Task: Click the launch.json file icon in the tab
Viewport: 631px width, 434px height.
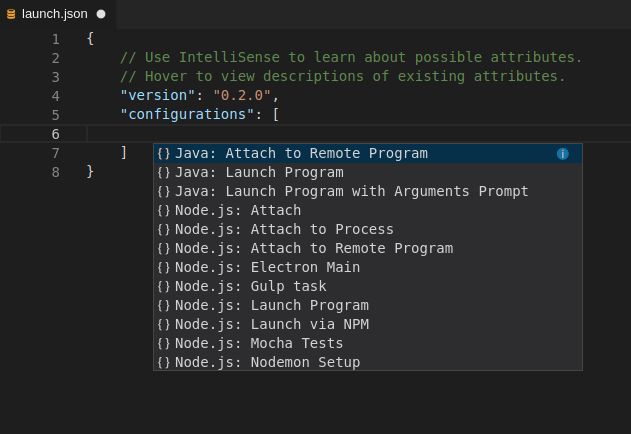Action: (x=11, y=14)
